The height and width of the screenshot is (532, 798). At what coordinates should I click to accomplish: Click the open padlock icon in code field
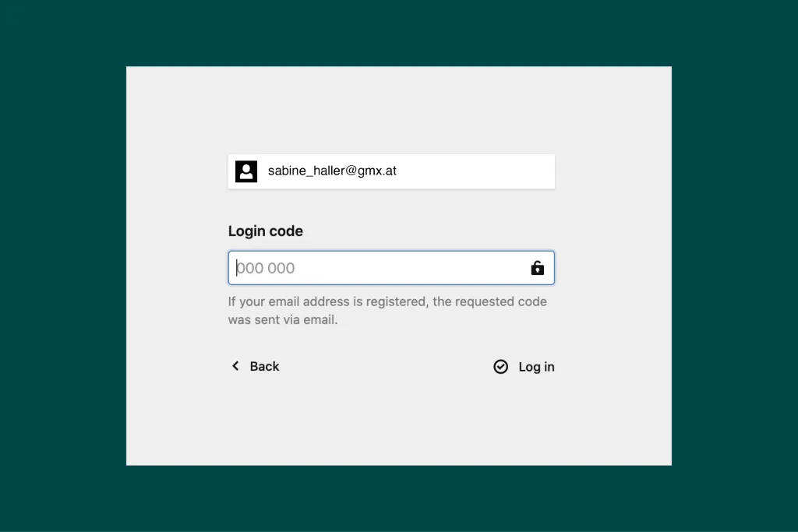click(537, 268)
